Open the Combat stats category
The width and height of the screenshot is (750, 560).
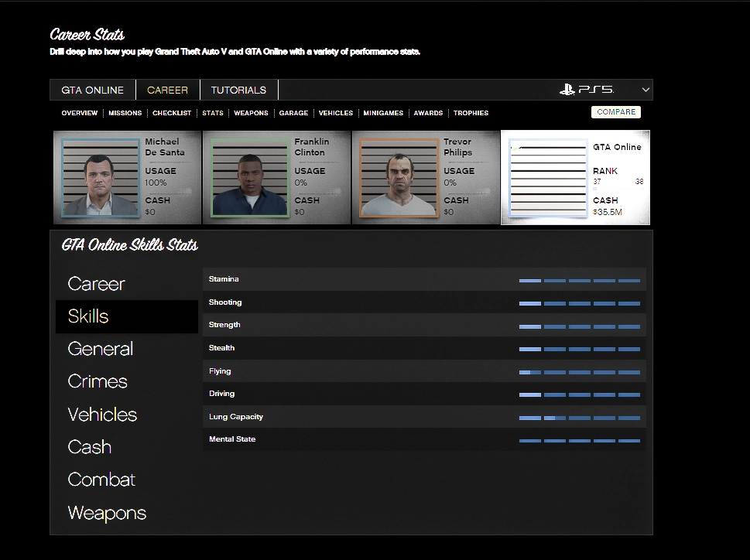101,480
